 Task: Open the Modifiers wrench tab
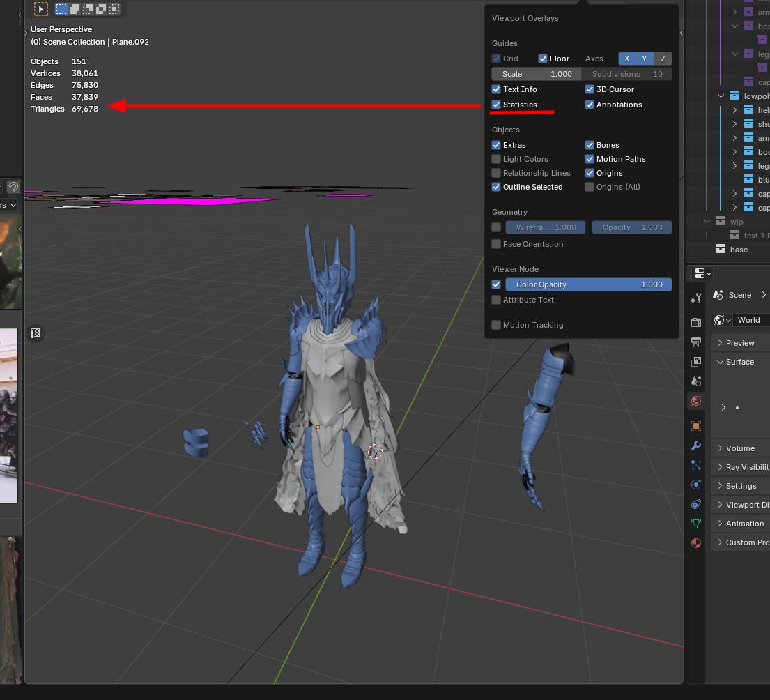coord(695,446)
